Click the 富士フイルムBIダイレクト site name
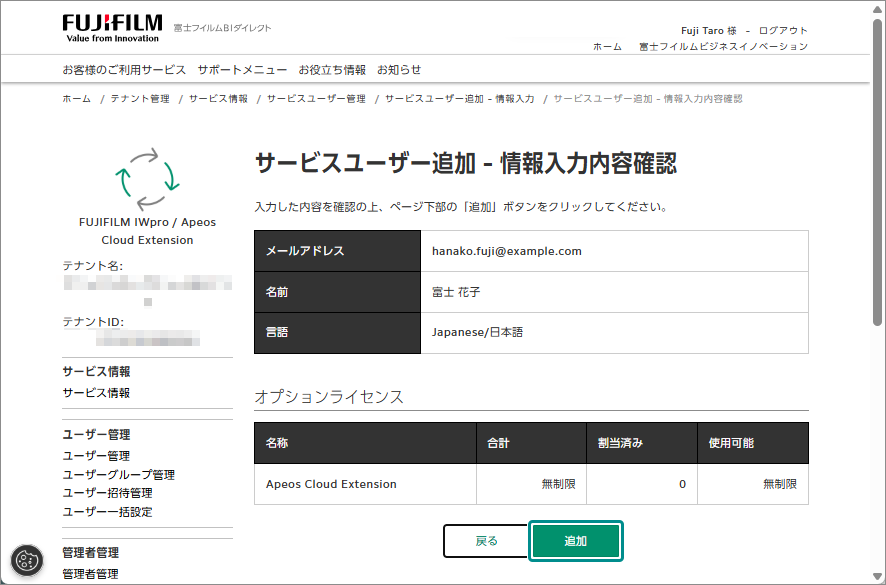Viewport: 886px width, 585px height. click(223, 28)
